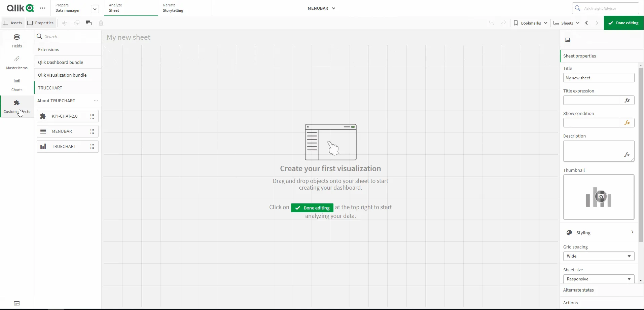The image size is (644, 310).
Task: Click the delete trash icon in the toolbar
Action: [x=101, y=23]
